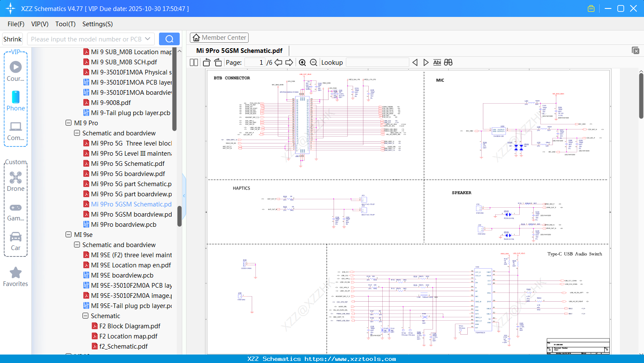Toggle the Abi text match option
Viewport: 644px width, 363px height.
coord(437,63)
